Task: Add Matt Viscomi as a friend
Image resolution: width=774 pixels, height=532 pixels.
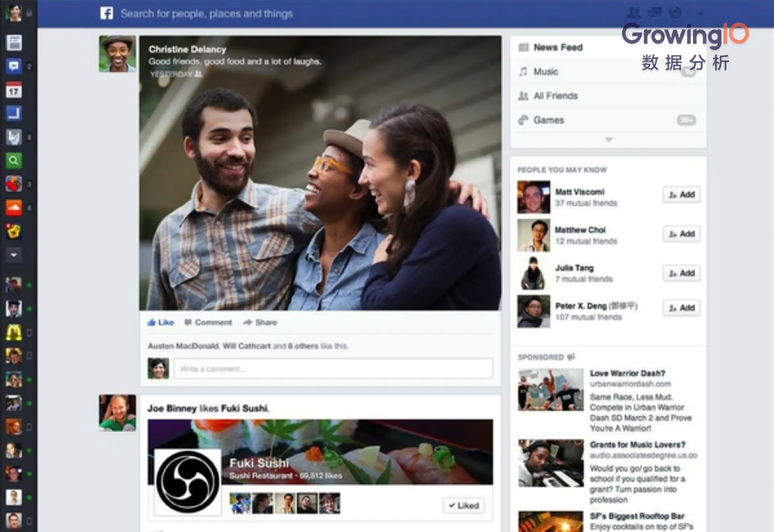Action: [682, 195]
